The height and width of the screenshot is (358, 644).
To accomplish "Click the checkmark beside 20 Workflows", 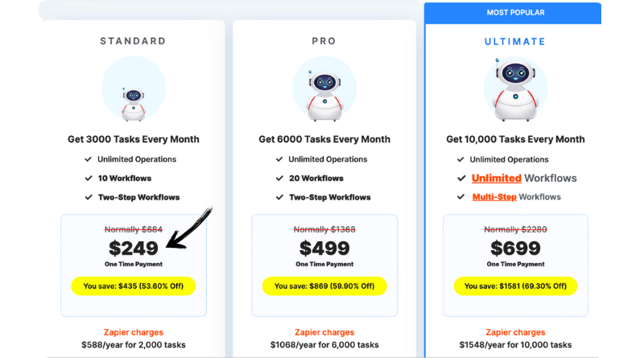I will click(279, 179).
